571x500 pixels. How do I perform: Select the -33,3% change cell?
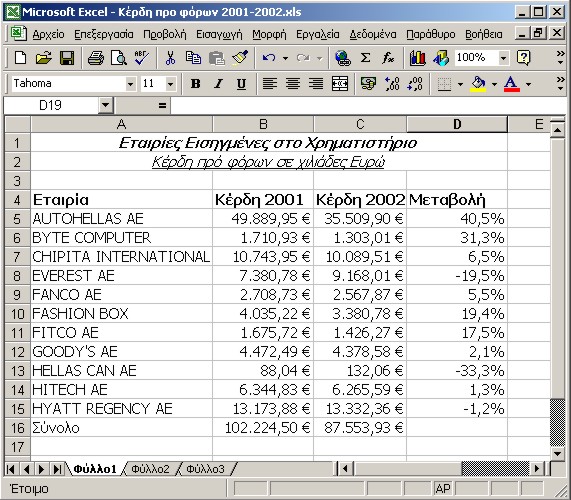[457, 371]
